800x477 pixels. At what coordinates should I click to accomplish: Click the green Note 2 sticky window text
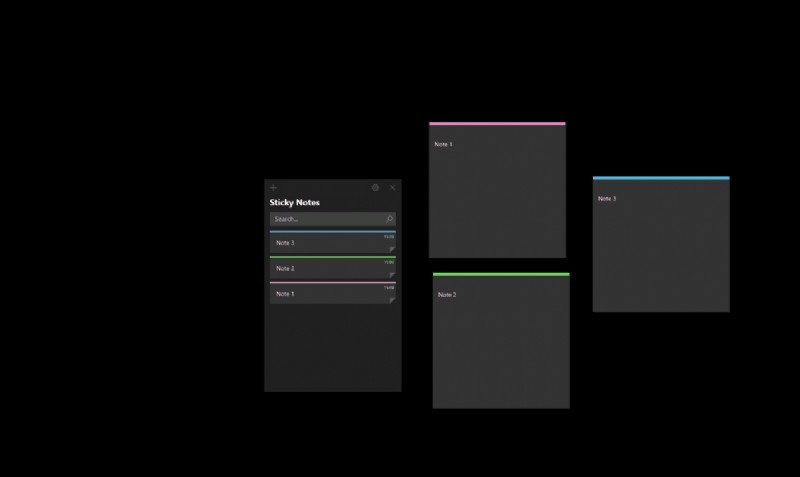coord(447,295)
